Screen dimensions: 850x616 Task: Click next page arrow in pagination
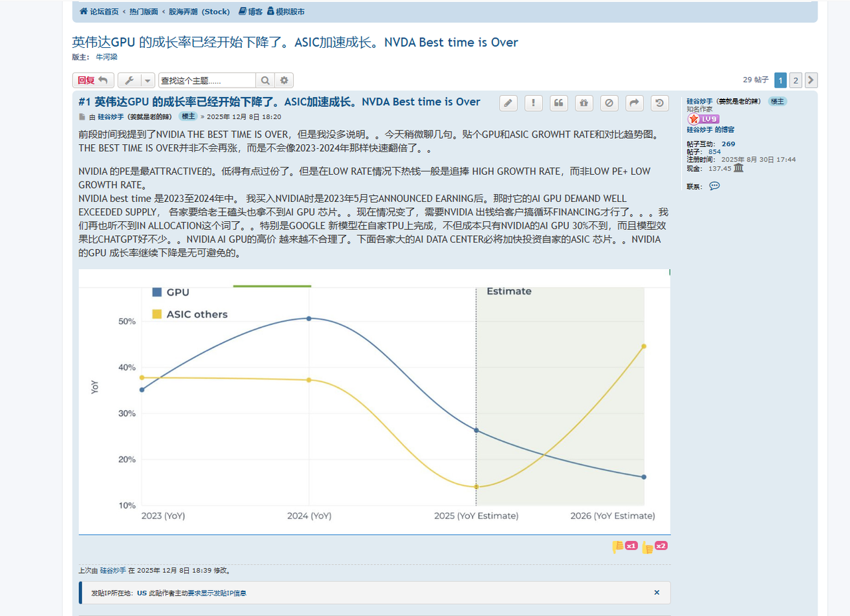(x=811, y=80)
